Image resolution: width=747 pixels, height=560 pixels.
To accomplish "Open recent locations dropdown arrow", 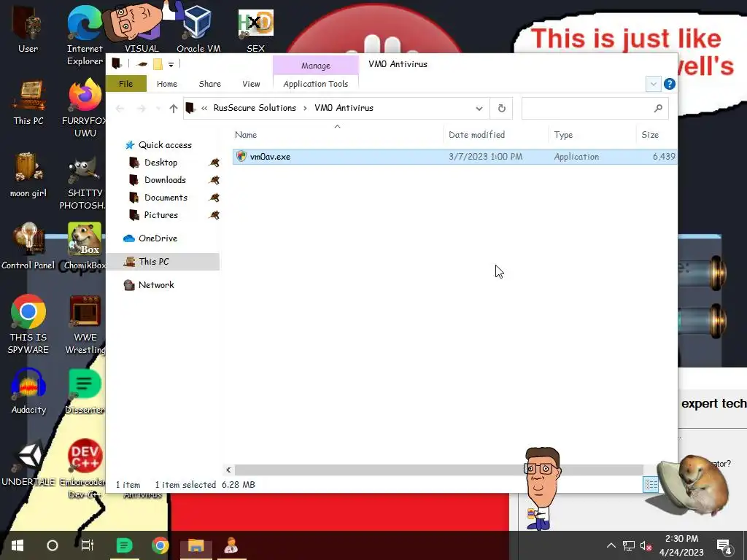I will pos(158,109).
